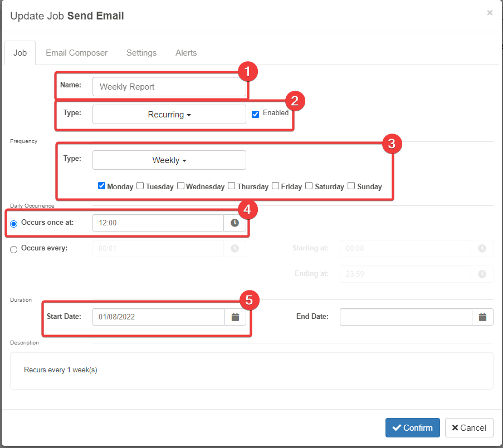
Task: Close the dialog with the X icon
Action: tap(490, 13)
